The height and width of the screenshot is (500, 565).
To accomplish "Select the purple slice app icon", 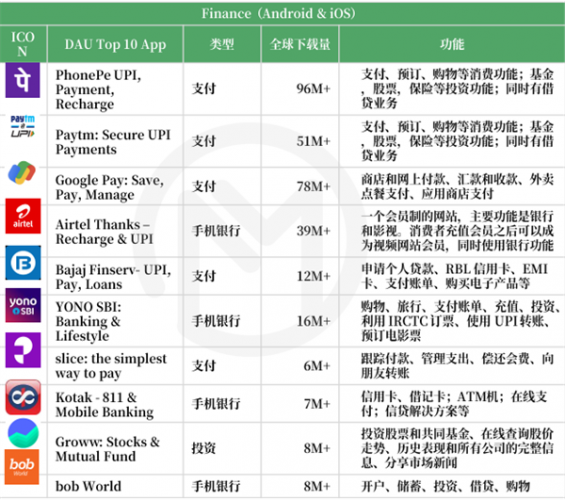I will point(23,350).
